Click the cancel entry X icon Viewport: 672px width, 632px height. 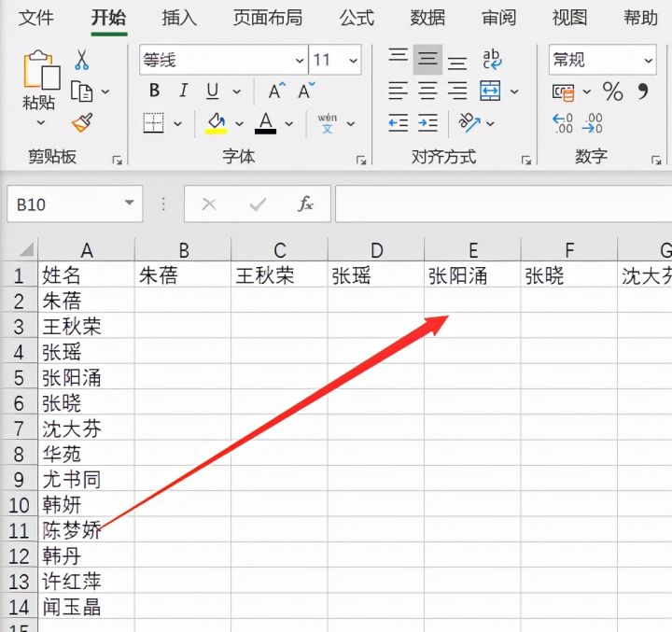pyautogui.click(x=209, y=204)
